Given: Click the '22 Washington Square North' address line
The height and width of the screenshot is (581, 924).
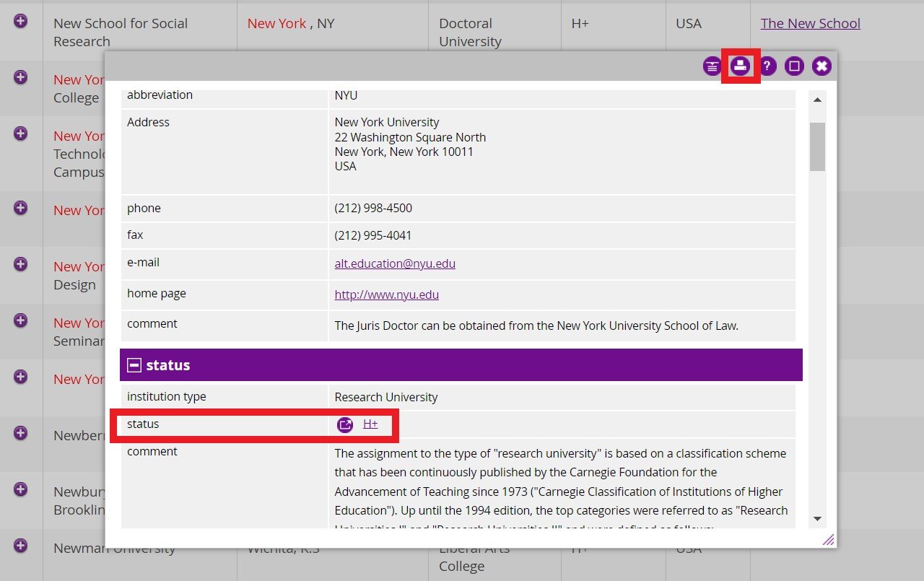Looking at the screenshot, I should 410,137.
